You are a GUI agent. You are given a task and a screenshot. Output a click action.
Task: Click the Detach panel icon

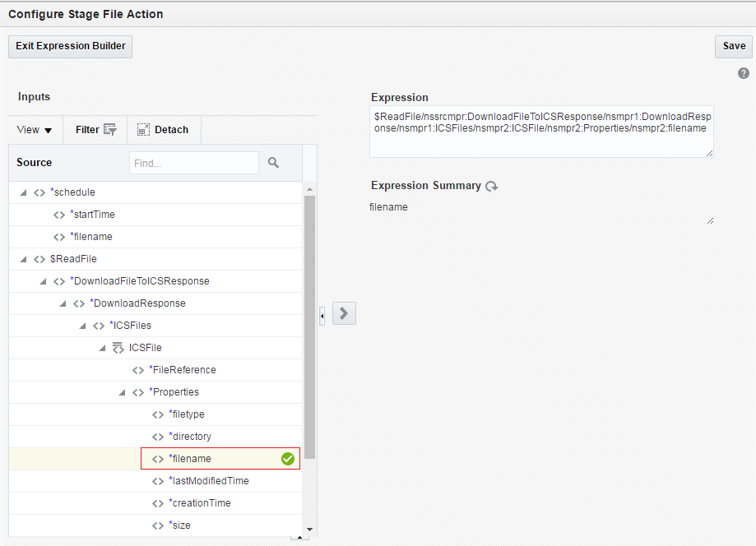click(143, 130)
